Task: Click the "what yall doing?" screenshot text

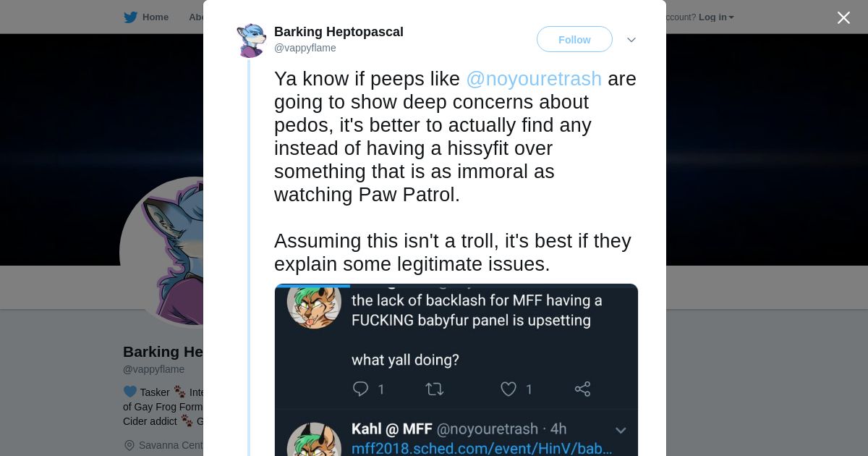Action: point(405,360)
